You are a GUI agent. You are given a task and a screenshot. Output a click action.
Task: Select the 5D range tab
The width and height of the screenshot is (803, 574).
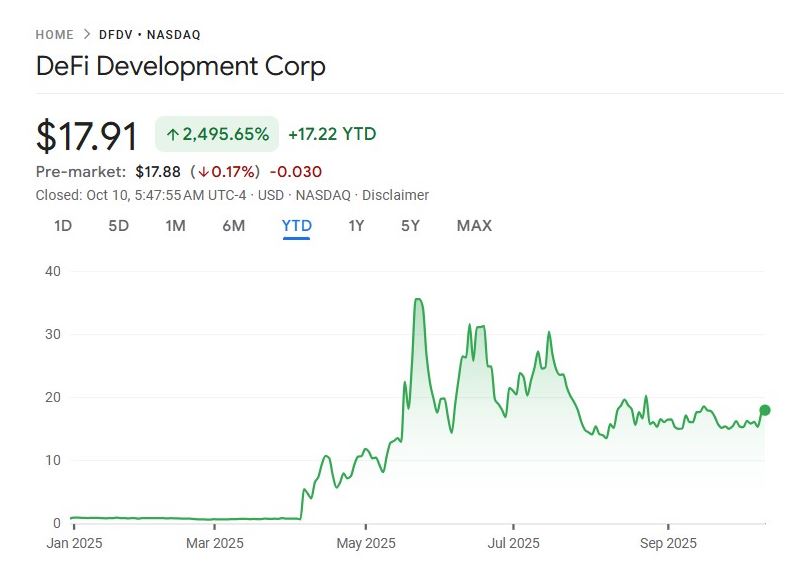point(119,226)
